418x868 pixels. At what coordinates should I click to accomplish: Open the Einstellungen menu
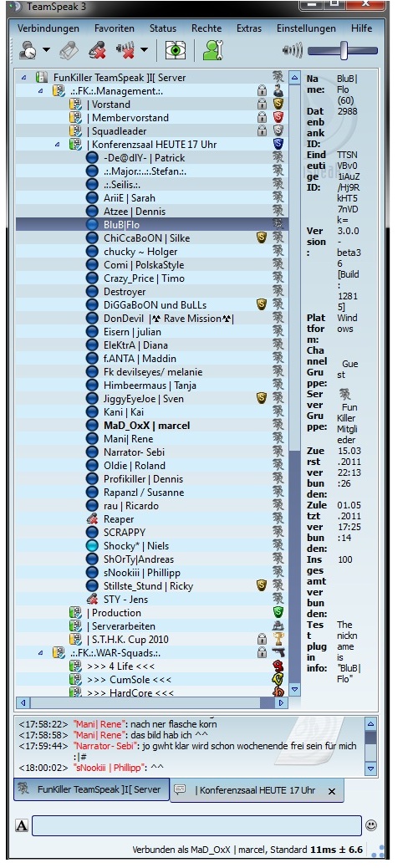click(x=306, y=28)
